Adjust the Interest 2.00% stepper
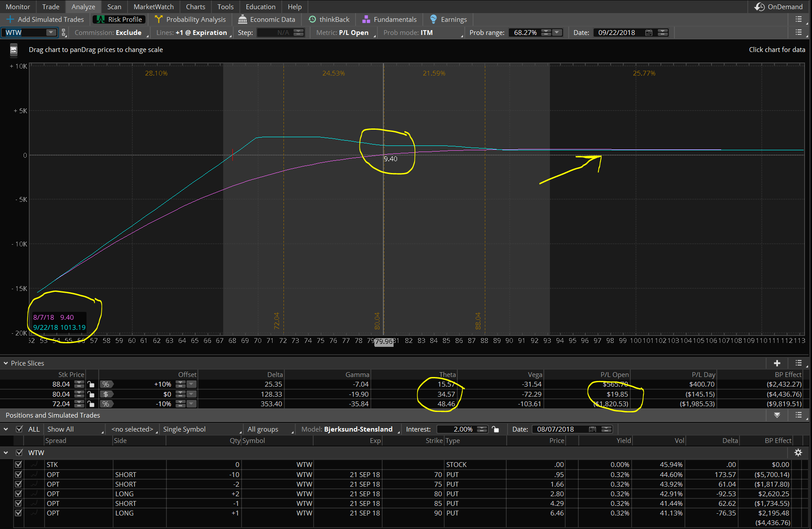Image resolution: width=812 pixels, height=529 pixels. pos(482,429)
